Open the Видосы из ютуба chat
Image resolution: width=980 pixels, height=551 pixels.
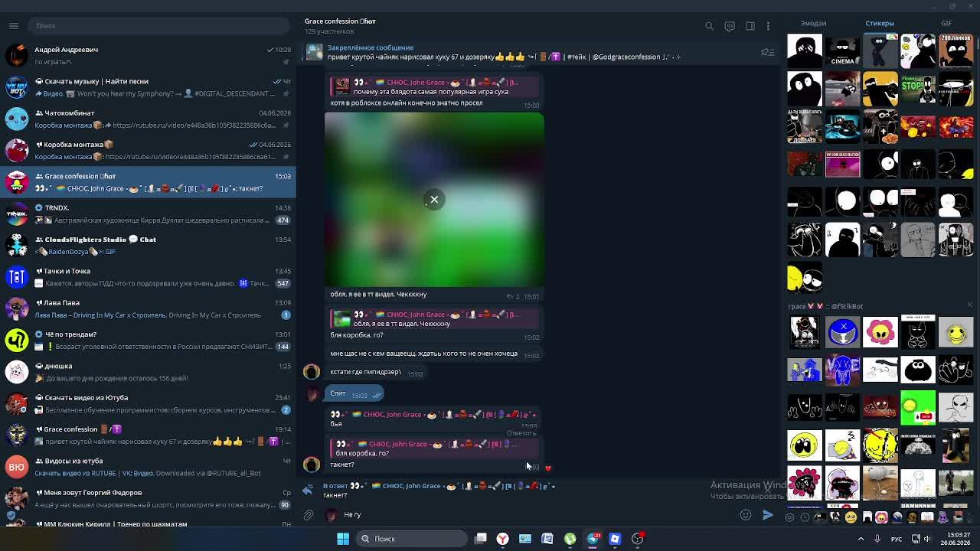[x=148, y=467]
